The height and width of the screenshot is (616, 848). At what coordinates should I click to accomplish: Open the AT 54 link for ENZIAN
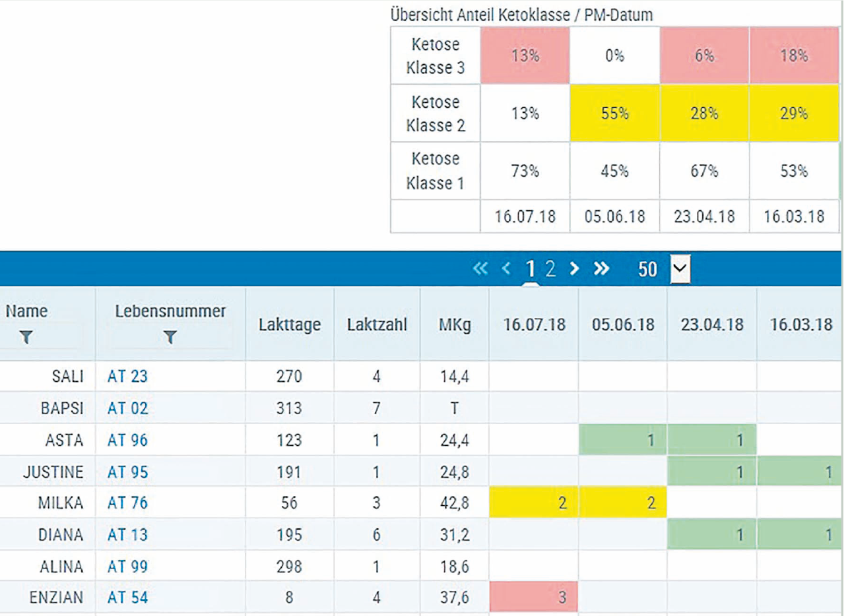127,598
